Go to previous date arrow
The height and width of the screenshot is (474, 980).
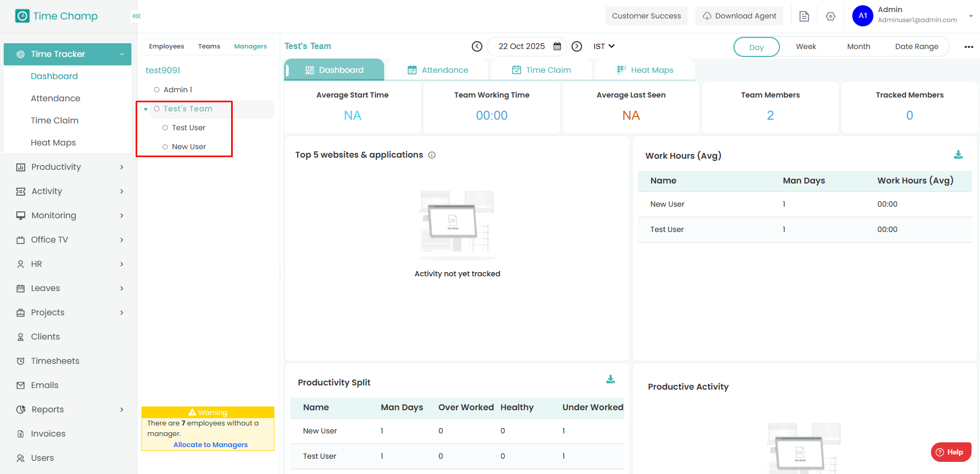477,46
